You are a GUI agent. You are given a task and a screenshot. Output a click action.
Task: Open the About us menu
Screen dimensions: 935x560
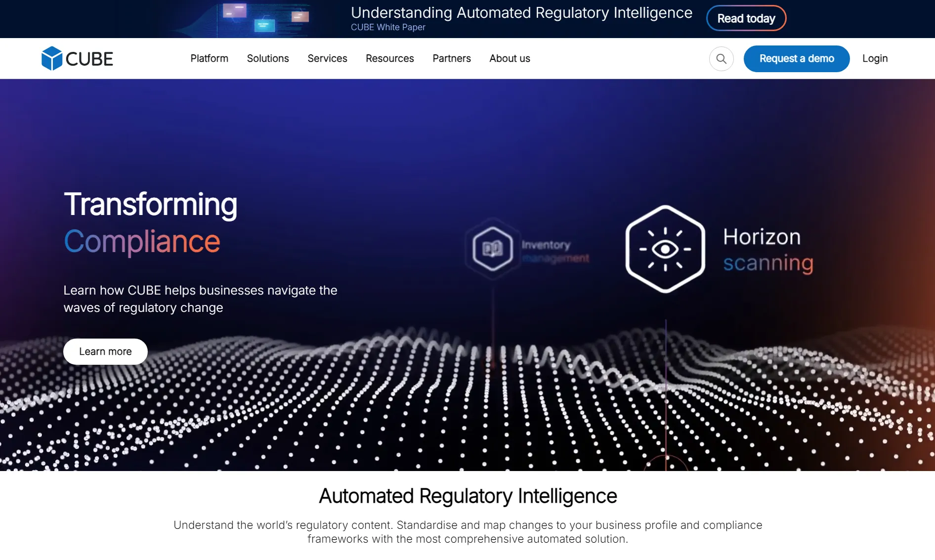coord(510,58)
